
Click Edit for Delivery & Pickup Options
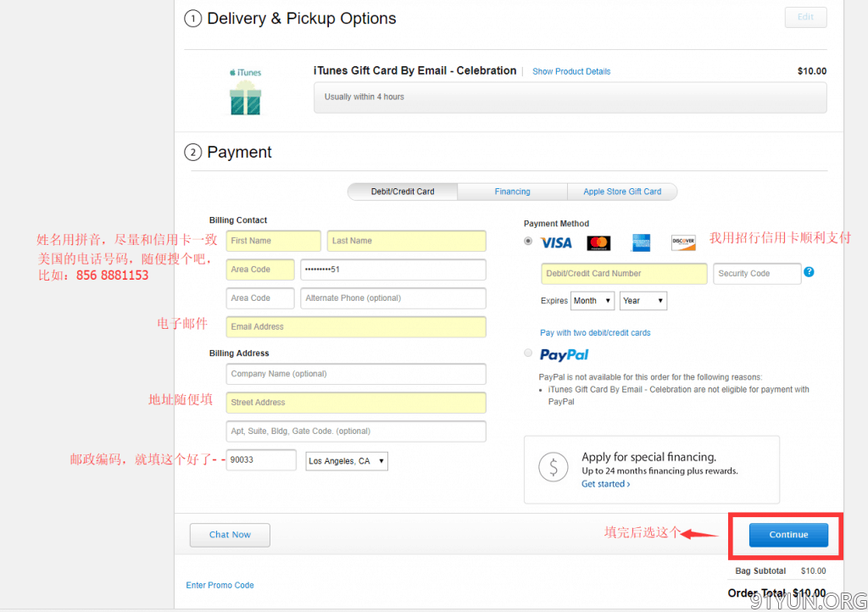click(x=805, y=17)
